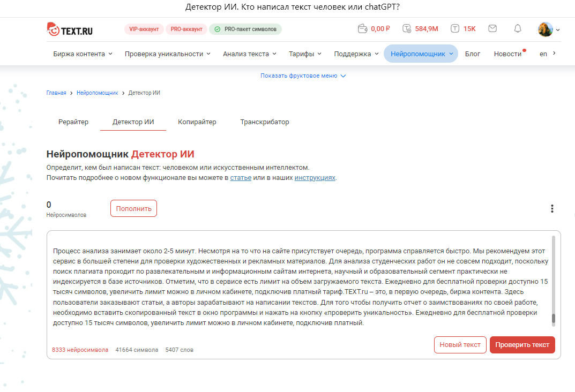Image resolution: width=575 pixels, height=392 pixels.
Task: Expand the Поддержка menu
Action: pyautogui.click(x=356, y=54)
